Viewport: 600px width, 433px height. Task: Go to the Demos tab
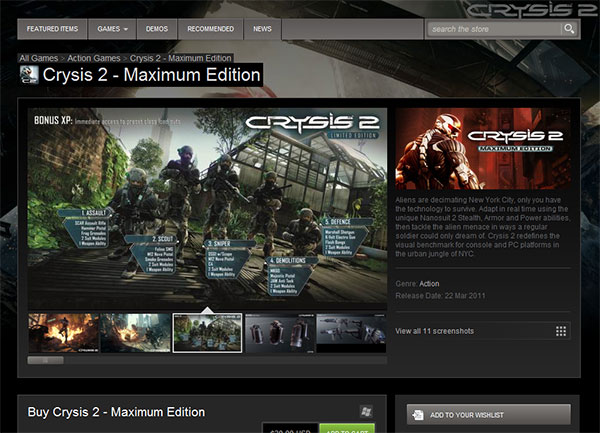click(x=157, y=29)
